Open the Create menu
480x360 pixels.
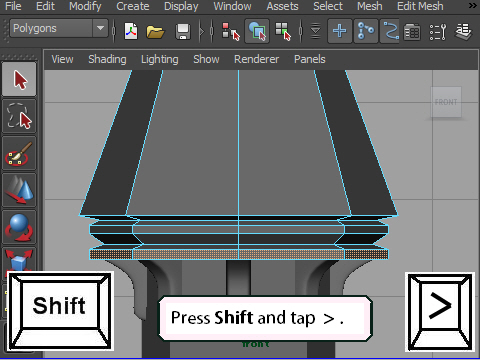133,6
